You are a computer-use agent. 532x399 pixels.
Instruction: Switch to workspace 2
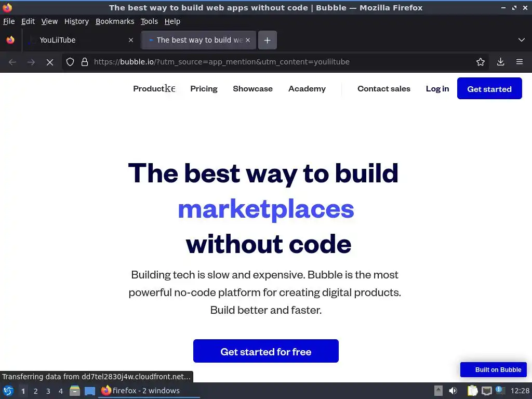click(36, 391)
